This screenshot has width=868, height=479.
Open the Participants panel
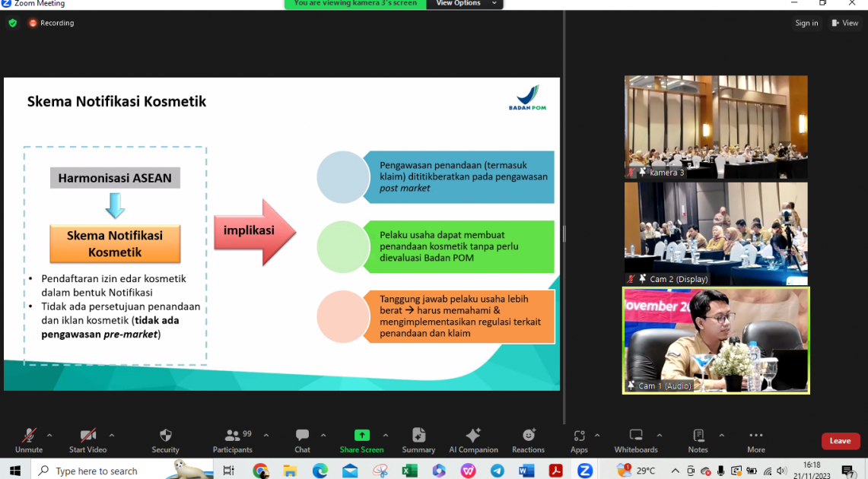pos(233,439)
